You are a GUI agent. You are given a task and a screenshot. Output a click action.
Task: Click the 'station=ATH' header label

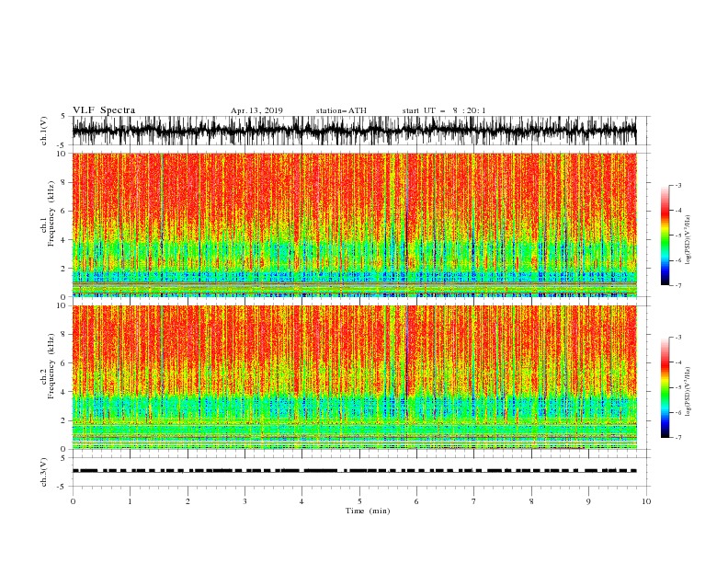[x=341, y=110]
